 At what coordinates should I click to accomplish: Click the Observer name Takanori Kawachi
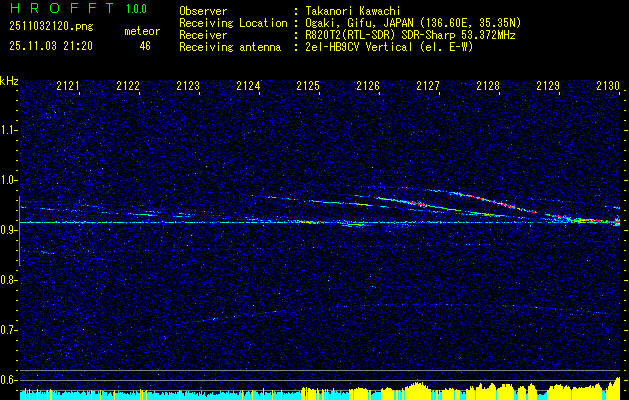(x=353, y=11)
